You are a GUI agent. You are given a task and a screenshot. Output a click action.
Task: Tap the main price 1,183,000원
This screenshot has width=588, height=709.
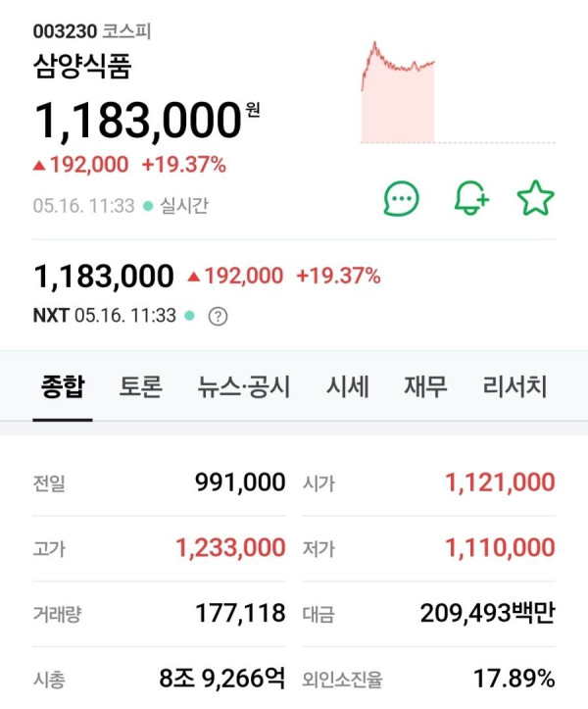(138, 122)
